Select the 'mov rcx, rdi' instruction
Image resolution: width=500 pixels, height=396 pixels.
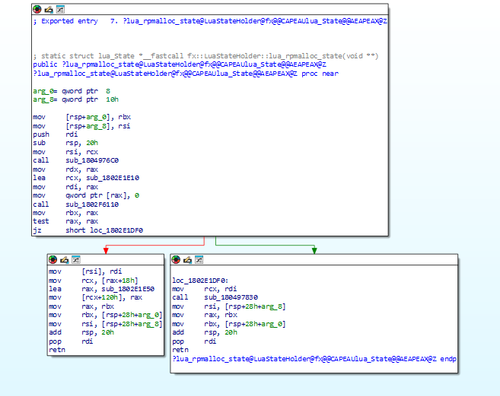(204, 289)
